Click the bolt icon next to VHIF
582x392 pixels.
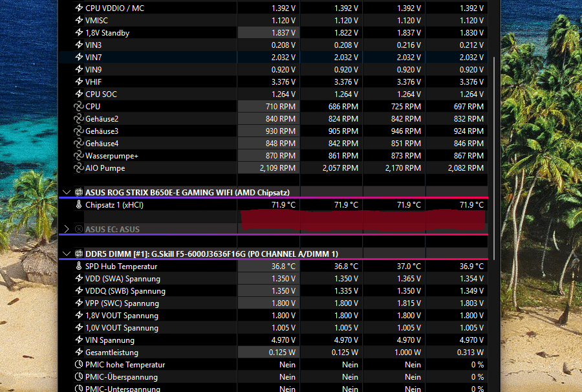[x=79, y=82]
